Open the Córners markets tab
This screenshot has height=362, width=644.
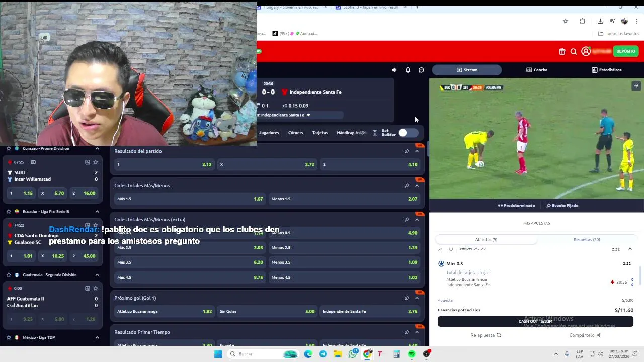(x=296, y=133)
